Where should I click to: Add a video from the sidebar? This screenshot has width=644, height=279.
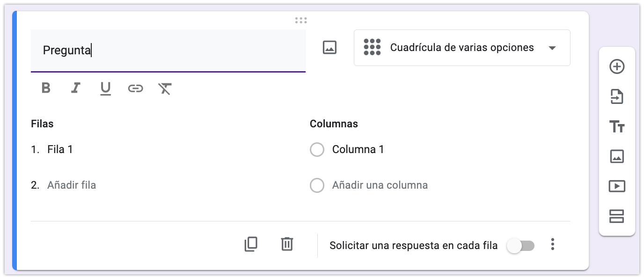click(617, 186)
